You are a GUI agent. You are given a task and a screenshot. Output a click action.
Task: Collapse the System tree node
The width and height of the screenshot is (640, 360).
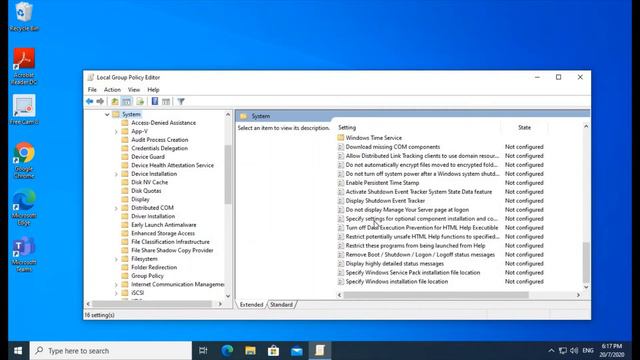(x=107, y=114)
